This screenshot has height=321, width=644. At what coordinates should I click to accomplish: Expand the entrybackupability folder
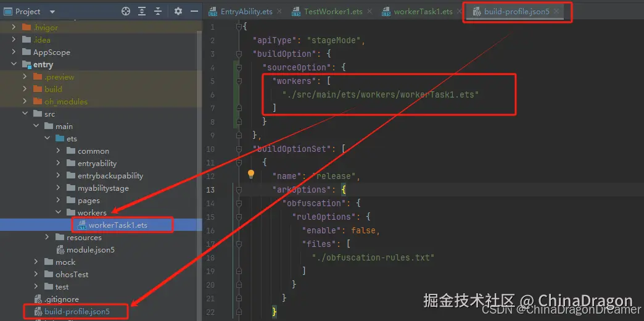point(59,175)
